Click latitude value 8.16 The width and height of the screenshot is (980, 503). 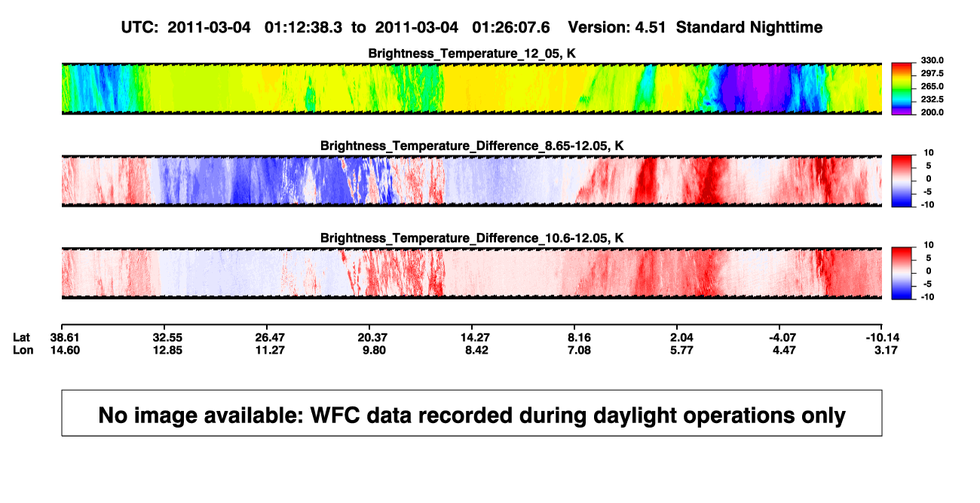click(580, 336)
